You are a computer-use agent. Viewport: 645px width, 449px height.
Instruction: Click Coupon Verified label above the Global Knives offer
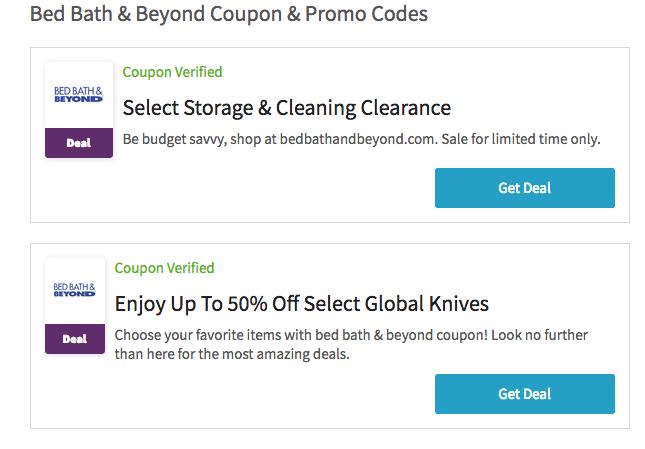[164, 268]
